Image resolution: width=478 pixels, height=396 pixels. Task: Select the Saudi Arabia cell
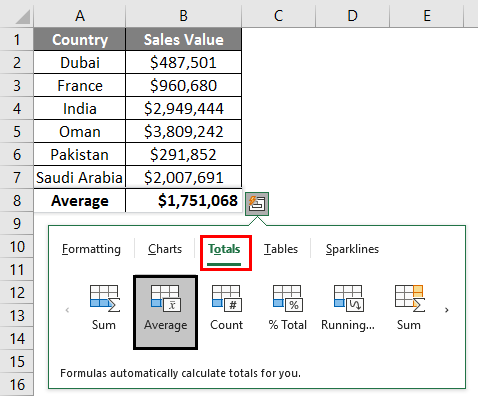[x=80, y=177]
